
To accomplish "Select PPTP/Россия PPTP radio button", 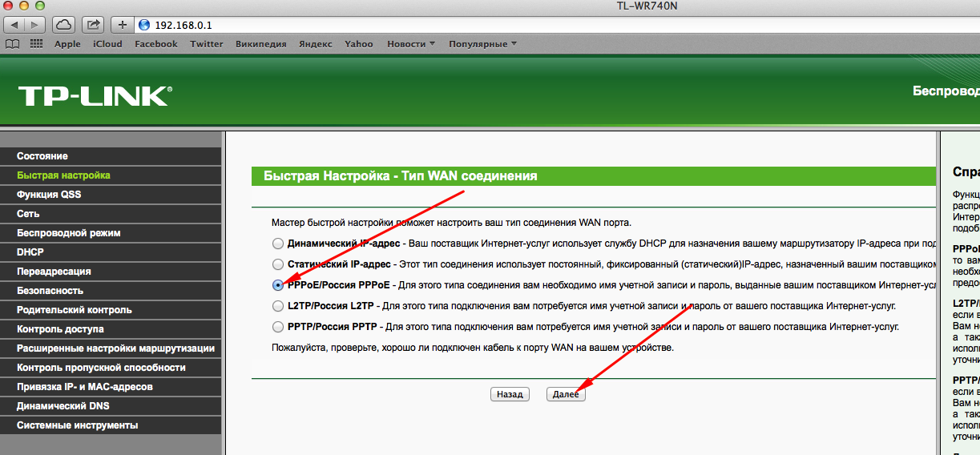I will point(277,327).
